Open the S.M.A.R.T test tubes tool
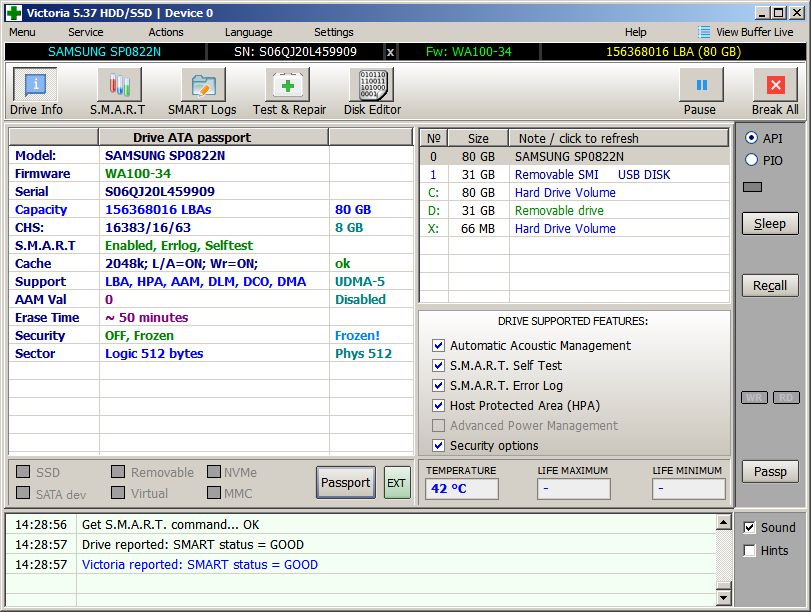 click(119, 85)
